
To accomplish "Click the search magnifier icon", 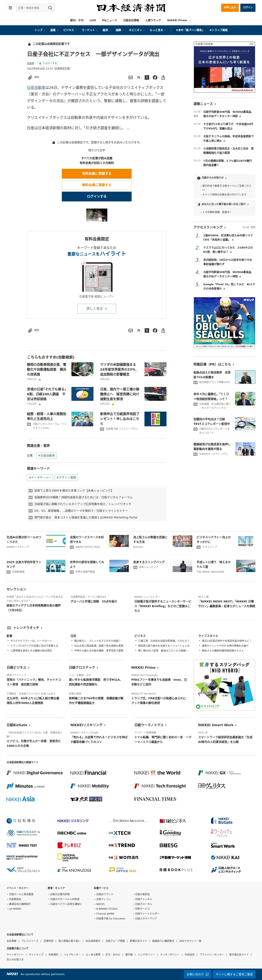I will coord(50,8).
